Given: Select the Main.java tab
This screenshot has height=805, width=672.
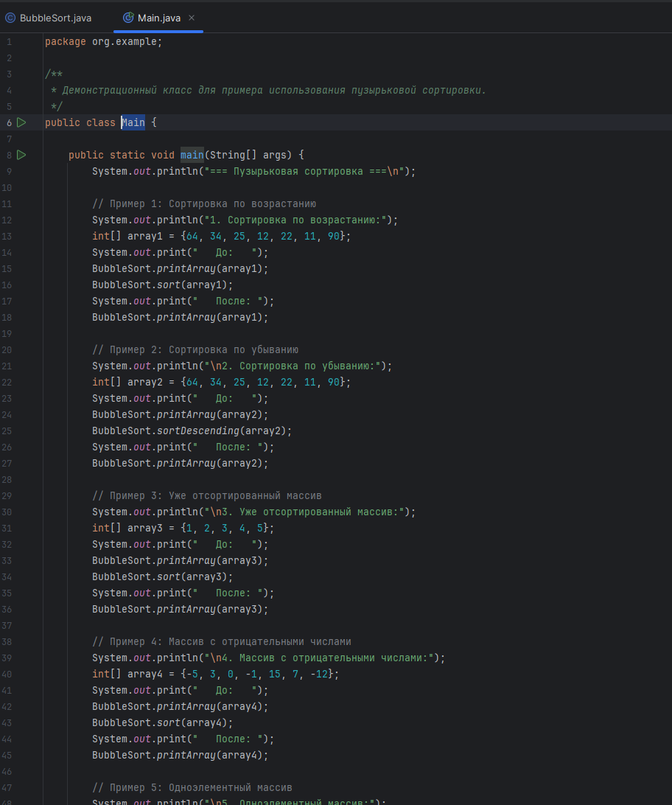Looking at the screenshot, I should coord(158,18).
